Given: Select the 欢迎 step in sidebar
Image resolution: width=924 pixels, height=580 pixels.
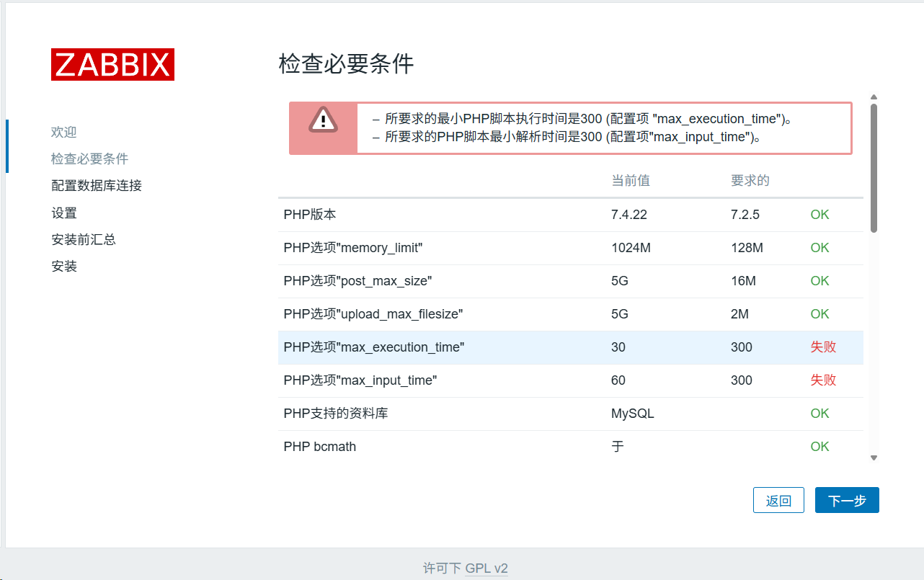Looking at the screenshot, I should [x=63, y=133].
